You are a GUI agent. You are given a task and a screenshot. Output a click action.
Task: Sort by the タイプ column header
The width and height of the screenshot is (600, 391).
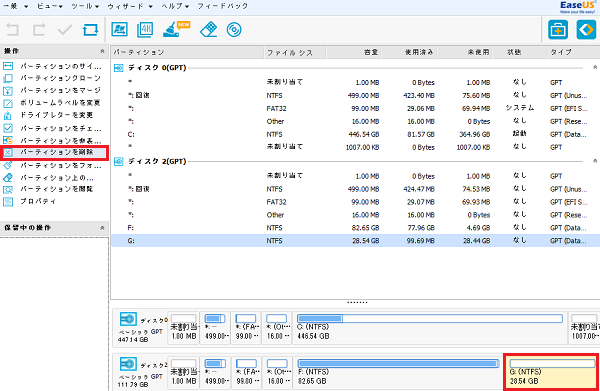tap(573, 52)
